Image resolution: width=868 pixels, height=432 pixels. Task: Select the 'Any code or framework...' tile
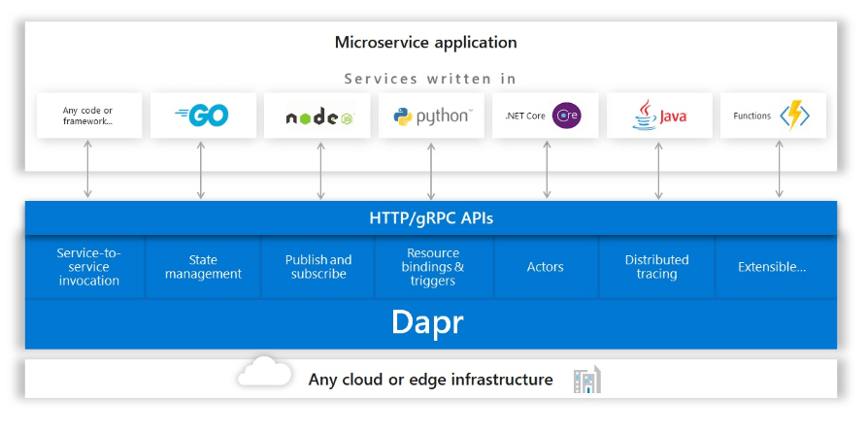tap(88, 116)
